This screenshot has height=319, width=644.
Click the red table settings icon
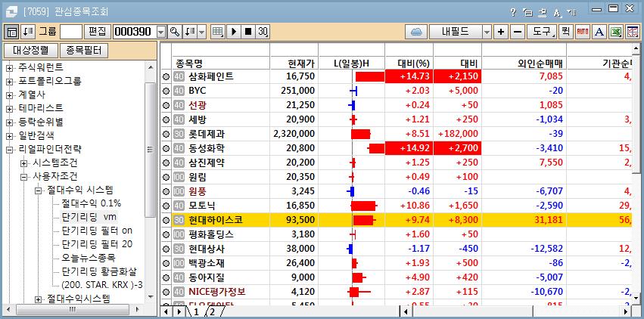pos(632,32)
